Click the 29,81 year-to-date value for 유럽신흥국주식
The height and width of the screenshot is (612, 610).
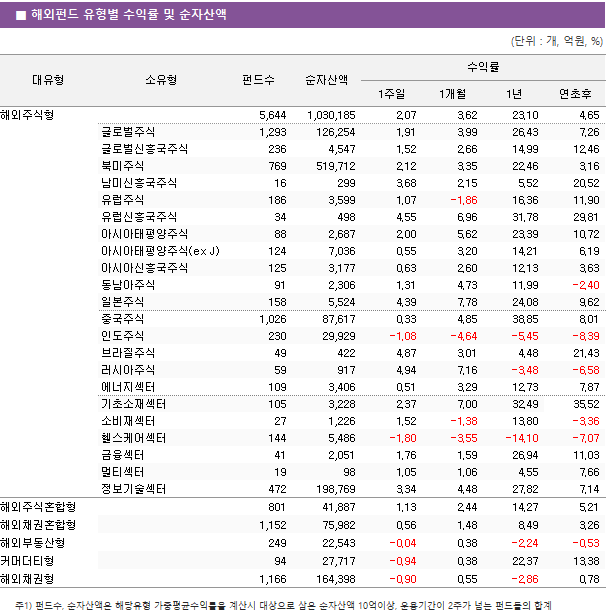pyautogui.click(x=586, y=217)
